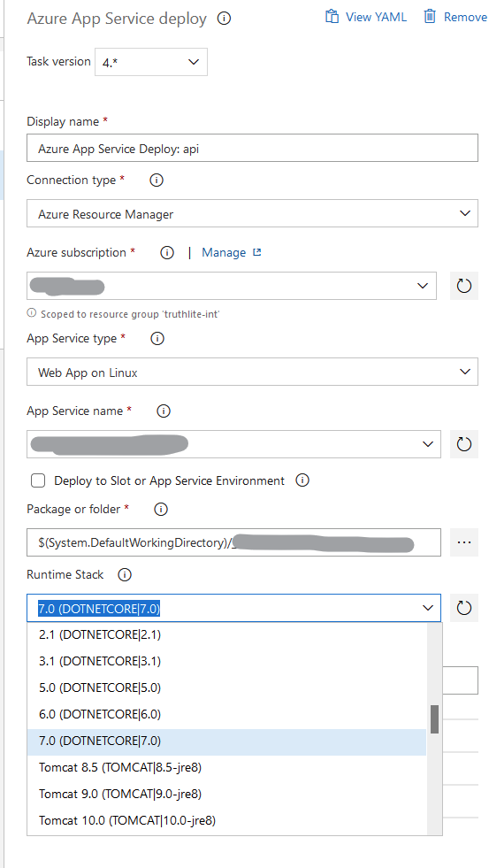Click the View YAML link

pos(376,17)
